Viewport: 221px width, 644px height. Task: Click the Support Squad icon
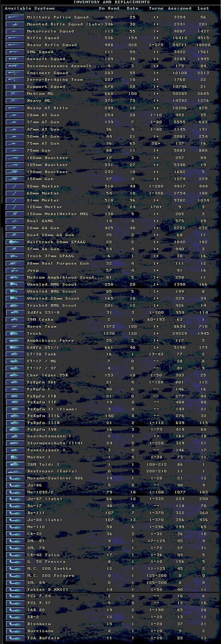pos(15,87)
